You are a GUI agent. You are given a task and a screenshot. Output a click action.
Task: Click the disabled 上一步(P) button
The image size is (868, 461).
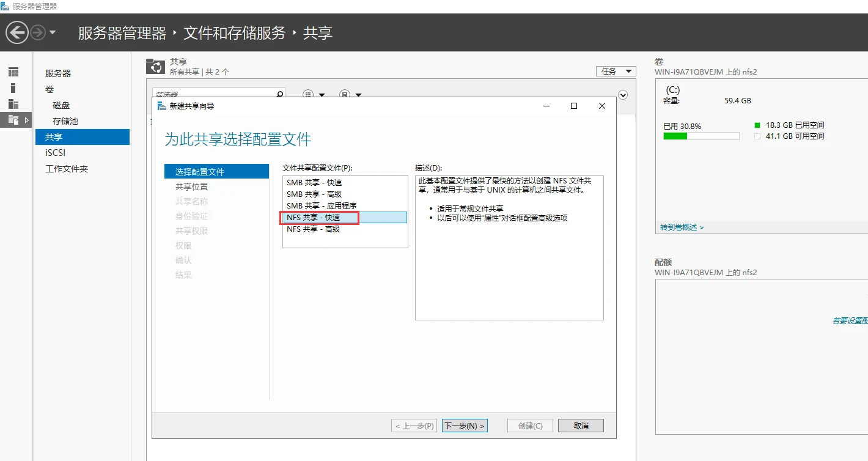(414, 426)
